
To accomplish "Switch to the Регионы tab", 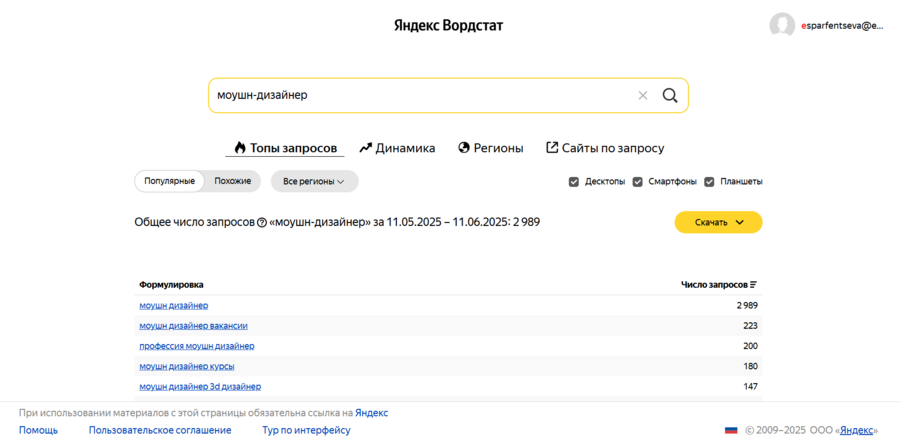I will pos(490,148).
